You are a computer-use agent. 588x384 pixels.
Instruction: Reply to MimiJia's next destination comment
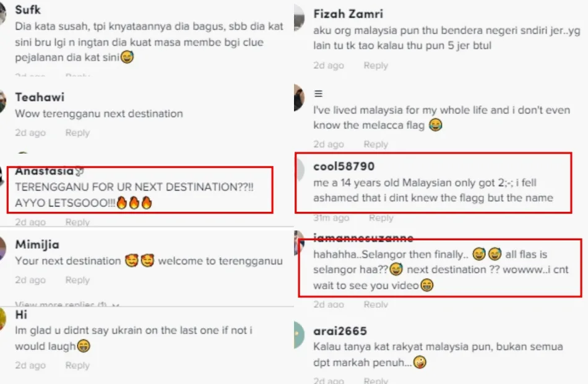[x=77, y=280]
